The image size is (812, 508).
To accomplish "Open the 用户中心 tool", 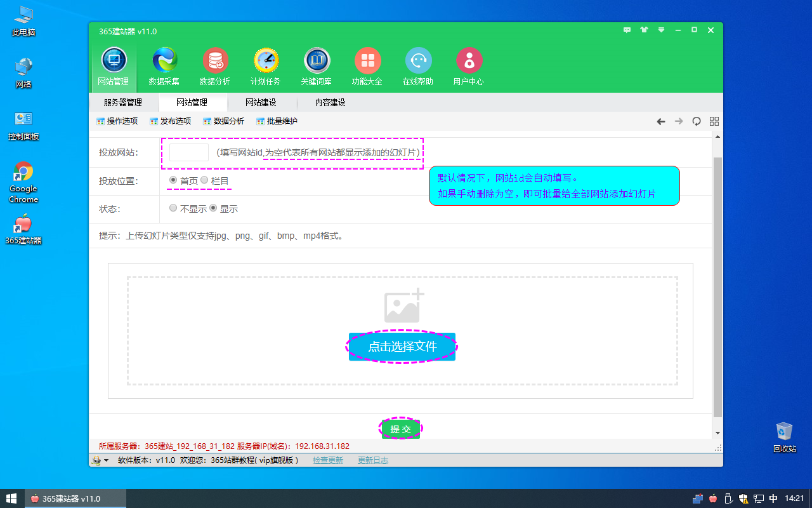I will (x=469, y=67).
